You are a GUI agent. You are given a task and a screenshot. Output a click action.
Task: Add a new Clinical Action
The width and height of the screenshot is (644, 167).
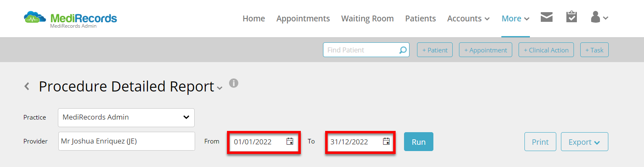(x=546, y=50)
